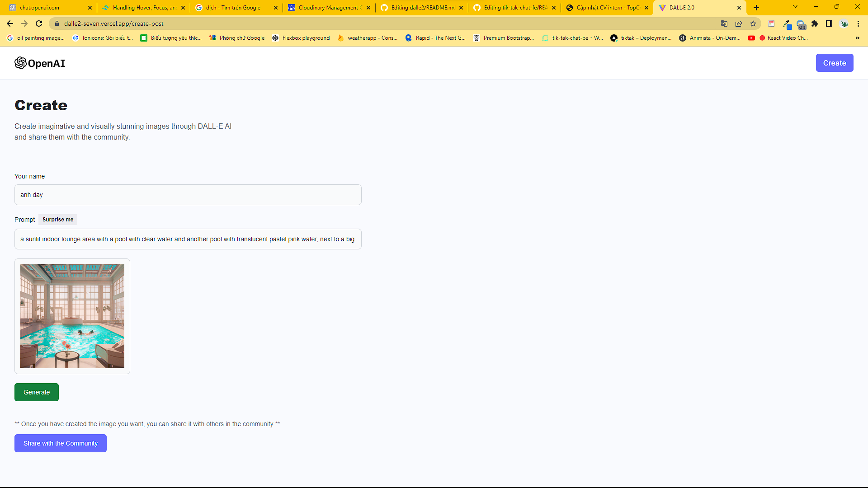Click Share with the Community button
Screen dimensions: 868x488
[61, 443]
